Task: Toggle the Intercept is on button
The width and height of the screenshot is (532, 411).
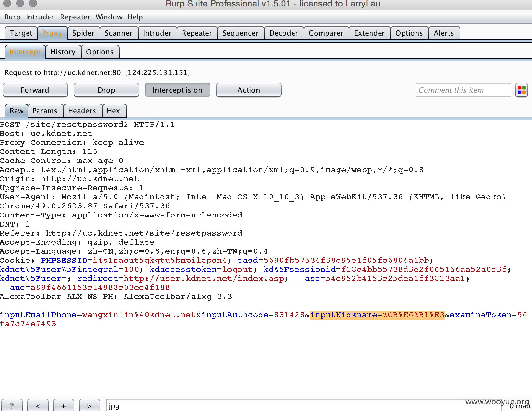Action: (177, 90)
